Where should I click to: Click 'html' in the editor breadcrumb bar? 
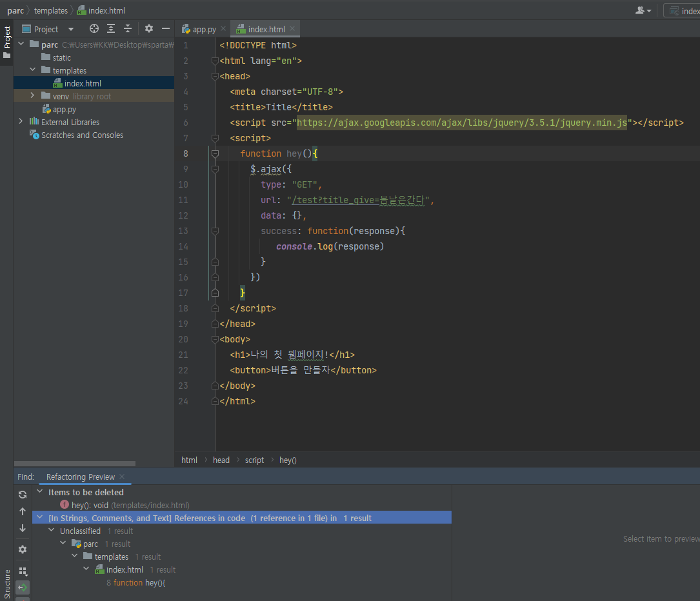click(x=189, y=460)
